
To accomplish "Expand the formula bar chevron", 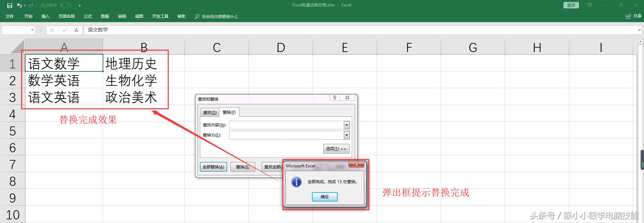I will [639, 30].
